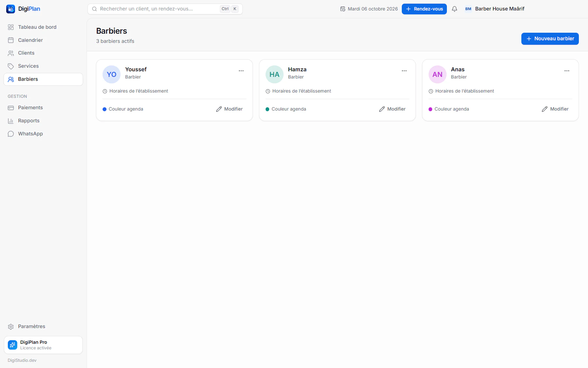588x368 pixels.
Task: Click the DigiStudio.dev footer link
Action: click(22, 360)
